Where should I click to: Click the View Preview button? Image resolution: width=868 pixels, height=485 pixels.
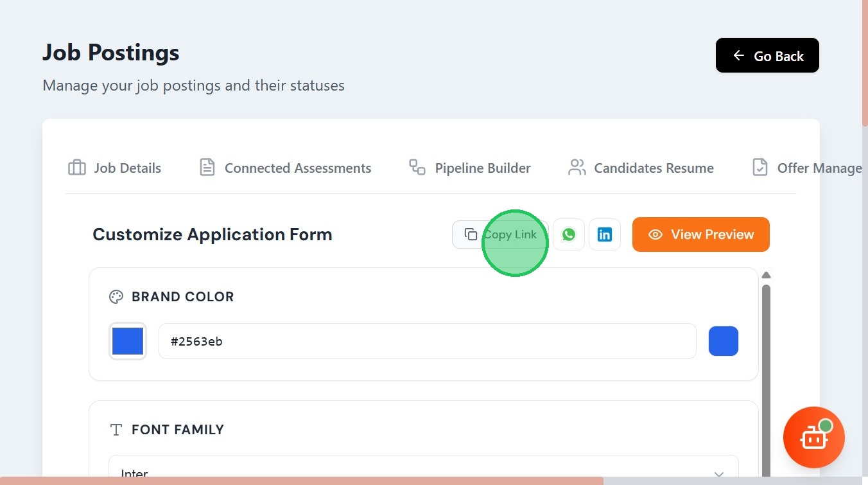[700, 234]
